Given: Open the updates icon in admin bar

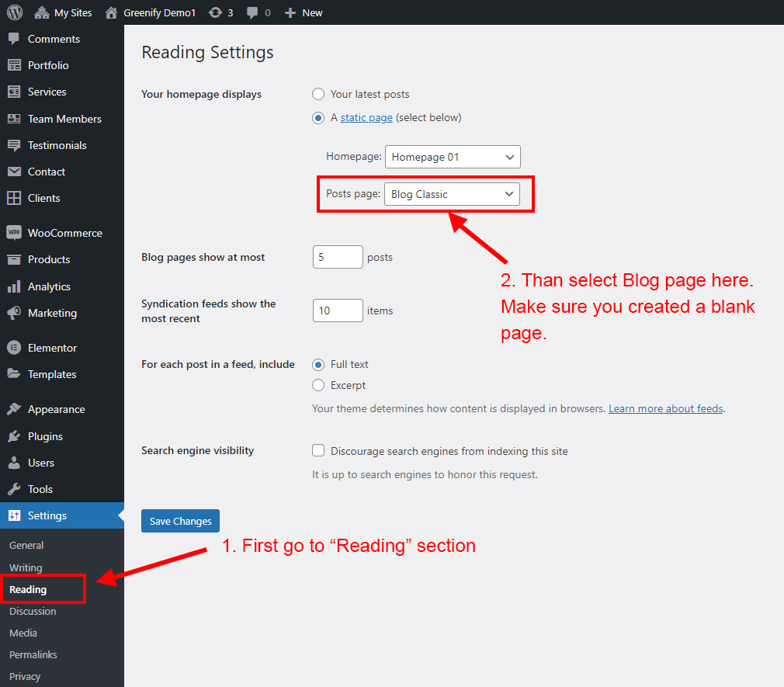Looking at the screenshot, I should 215,12.
